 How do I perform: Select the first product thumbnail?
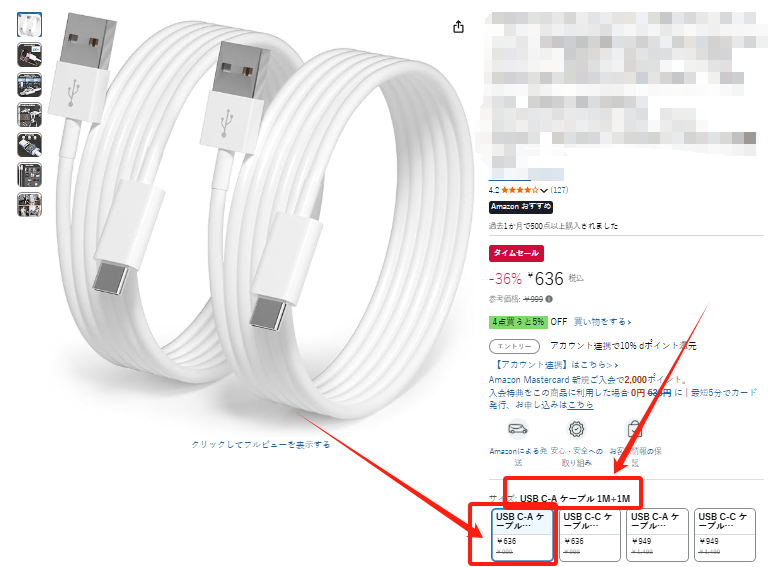pos(30,25)
